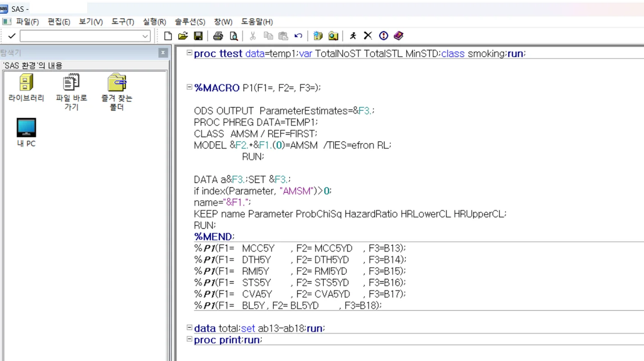Click the 탐색기 panel title

(x=11, y=53)
